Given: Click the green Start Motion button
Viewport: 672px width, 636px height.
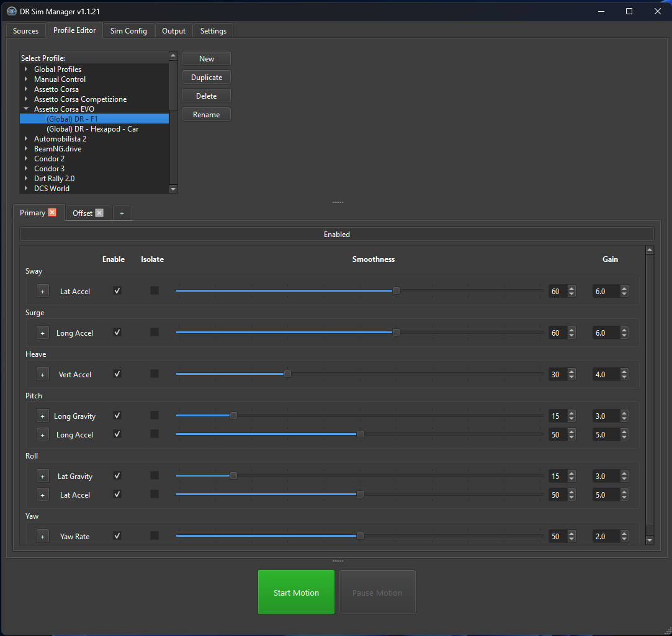Looking at the screenshot, I should point(296,592).
